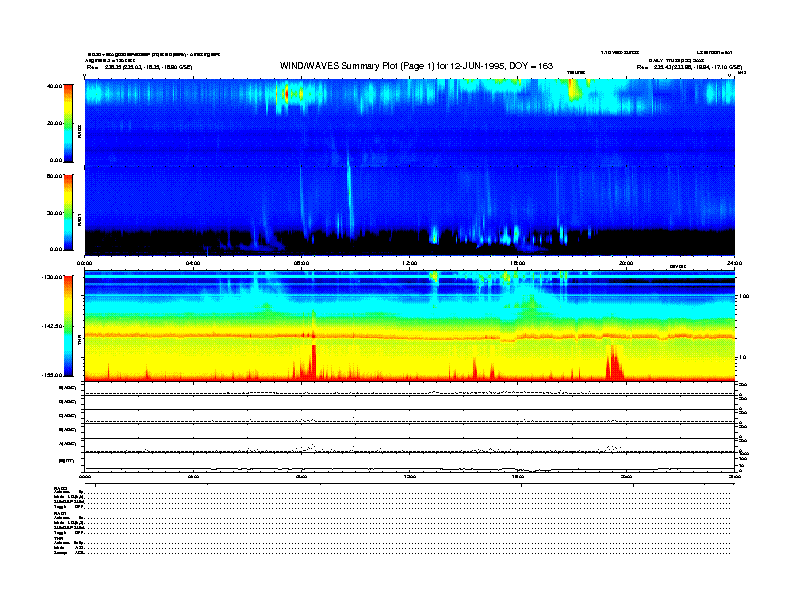This screenshot has height=612, width=792.
Task: Click the tall red spike in TNR near 08:00
Action: (x=313, y=358)
